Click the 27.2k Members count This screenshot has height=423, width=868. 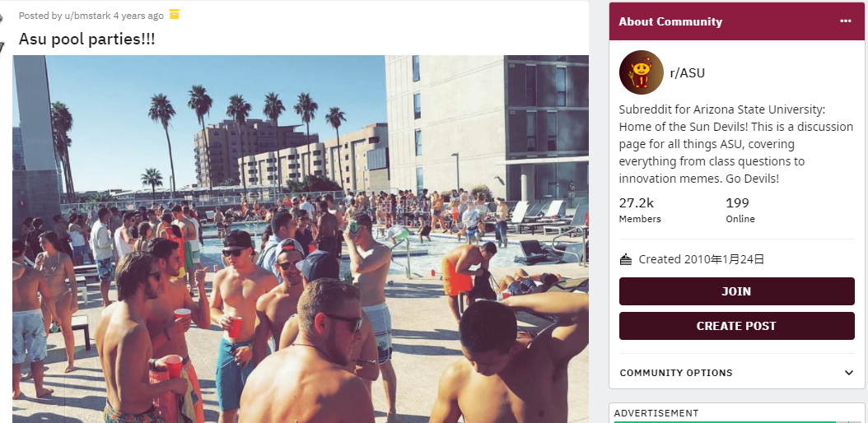pyautogui.click(x=640, y=210)
